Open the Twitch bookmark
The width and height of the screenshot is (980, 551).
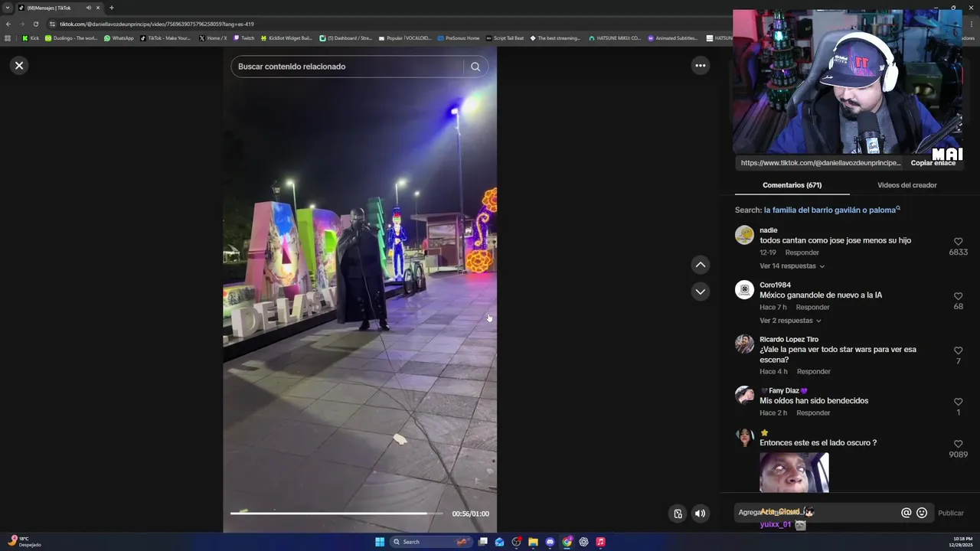(x=244, y=38)
